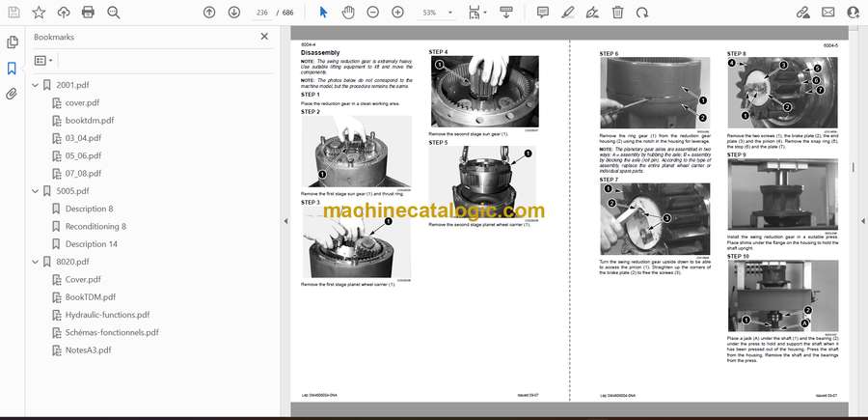Click the scrolling mode keyboard icon

pos(506,13)
